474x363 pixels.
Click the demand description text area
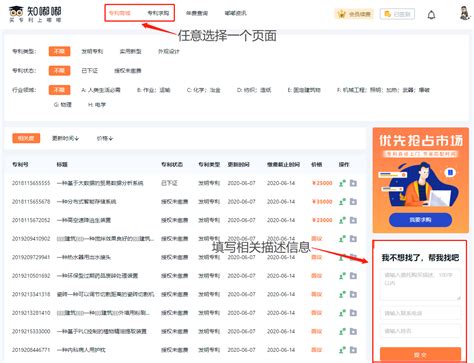421,284
